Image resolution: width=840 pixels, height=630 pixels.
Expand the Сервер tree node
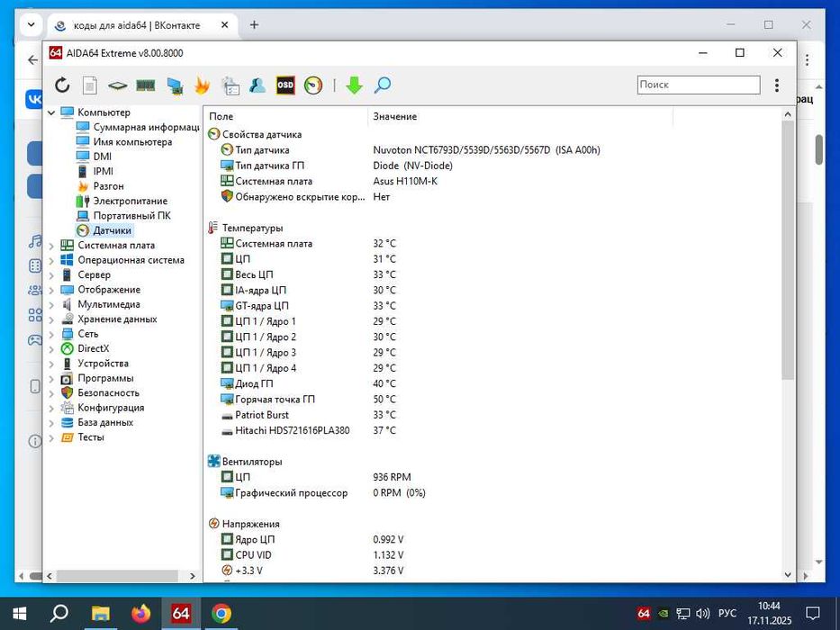point(51,275)
